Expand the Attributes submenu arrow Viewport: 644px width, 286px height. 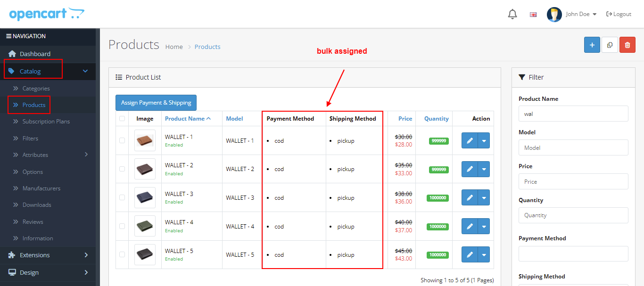[x=86, y=155]
